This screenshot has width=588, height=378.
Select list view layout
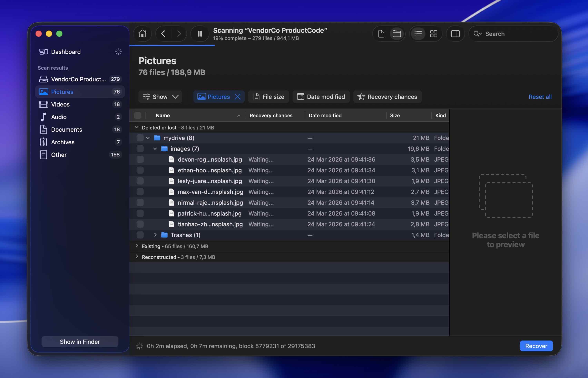tap(418, 34)
